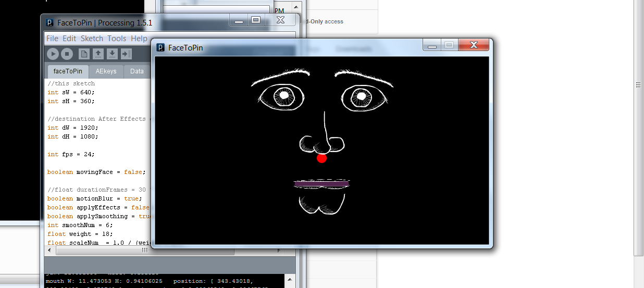Click the comment '//destination After Effects'
644x288 pixels.
[x=98, y=119]
